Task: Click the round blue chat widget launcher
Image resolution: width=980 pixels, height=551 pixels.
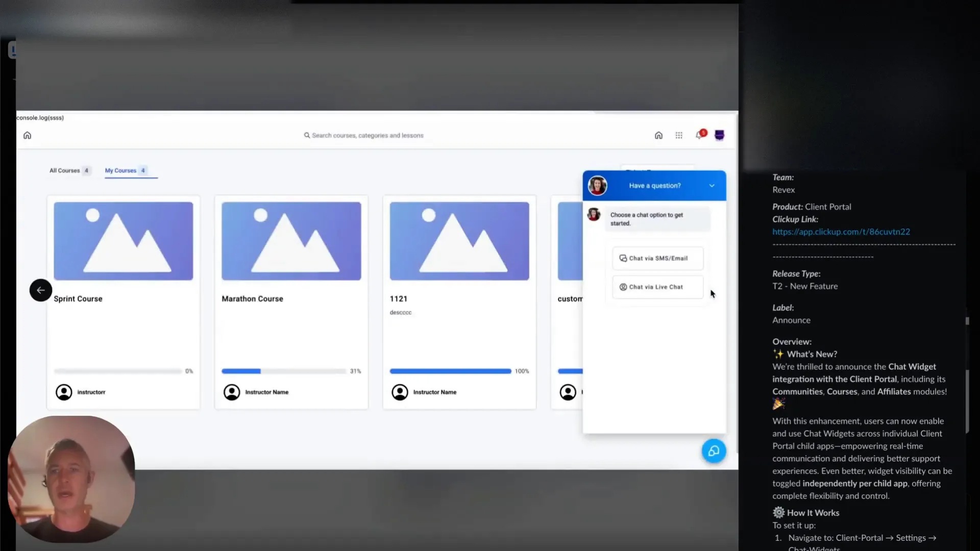Action: (714, 451)
